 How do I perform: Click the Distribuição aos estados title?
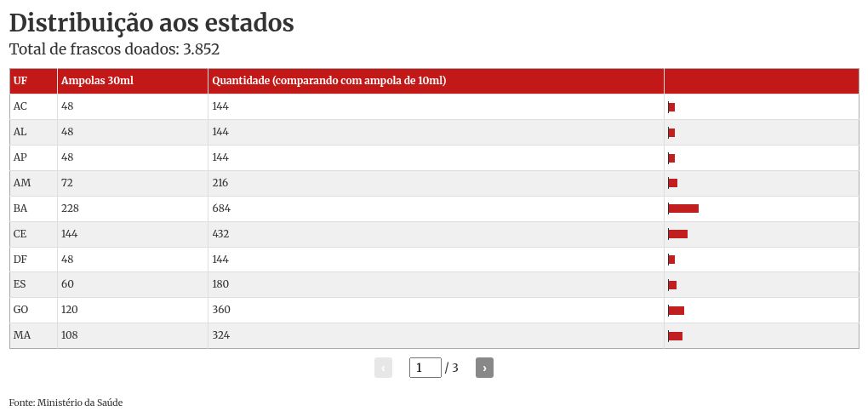pyautogui.click(x=151, y=23)
